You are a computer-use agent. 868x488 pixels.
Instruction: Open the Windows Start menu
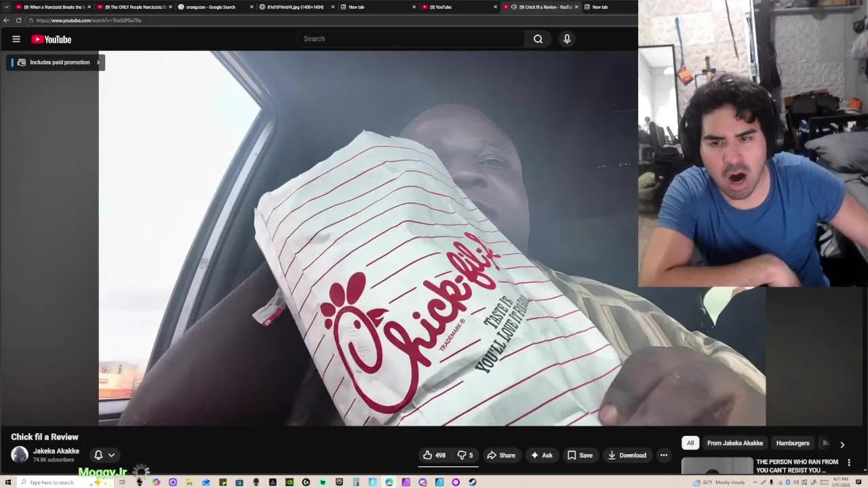(8, 483)
